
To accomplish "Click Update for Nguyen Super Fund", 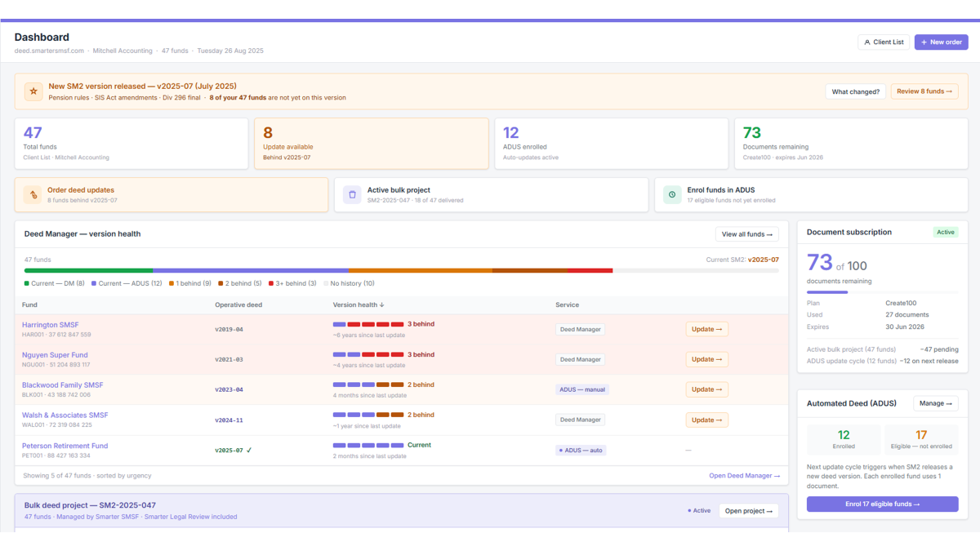I will coord(706,359).
